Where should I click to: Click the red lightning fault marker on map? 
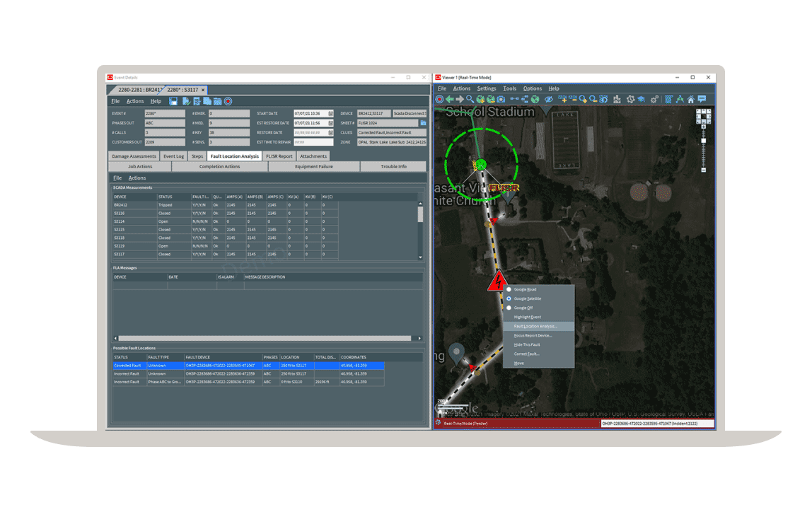pos(498,281)
